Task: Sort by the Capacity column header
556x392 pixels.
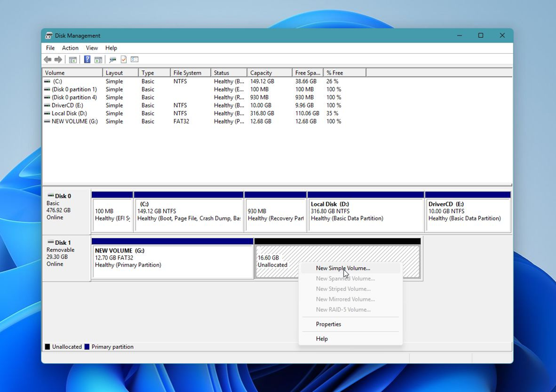Action: click(270, 73)
